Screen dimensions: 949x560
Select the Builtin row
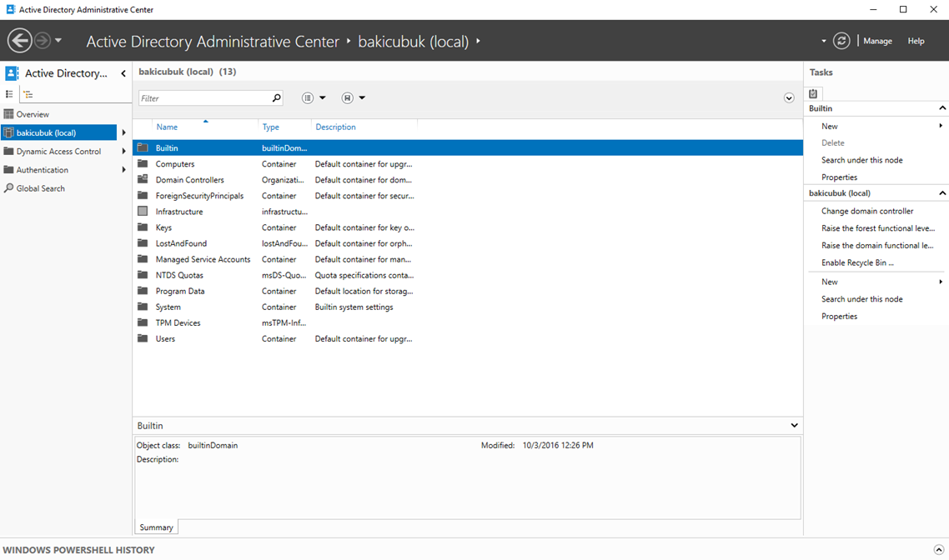click(468, 148)
